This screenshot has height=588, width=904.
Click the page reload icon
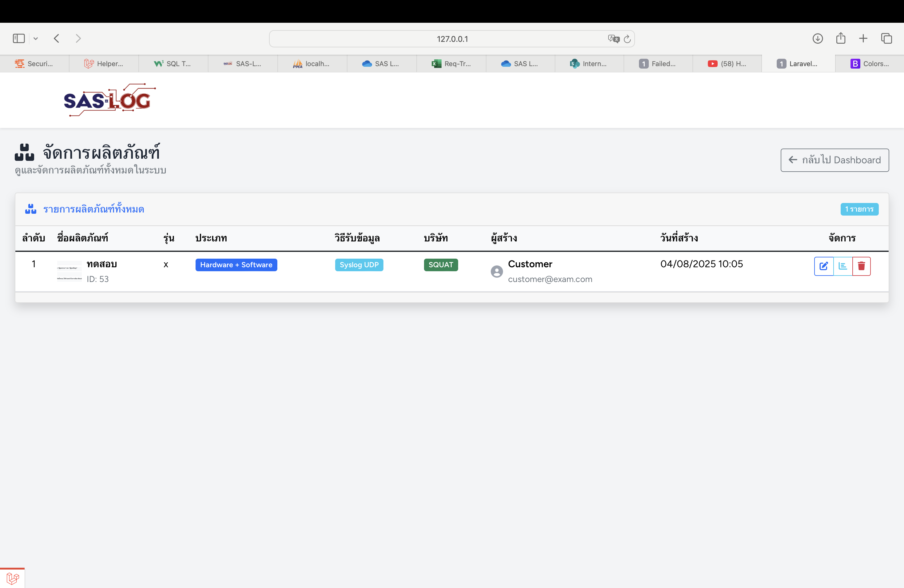click(627, 39)
